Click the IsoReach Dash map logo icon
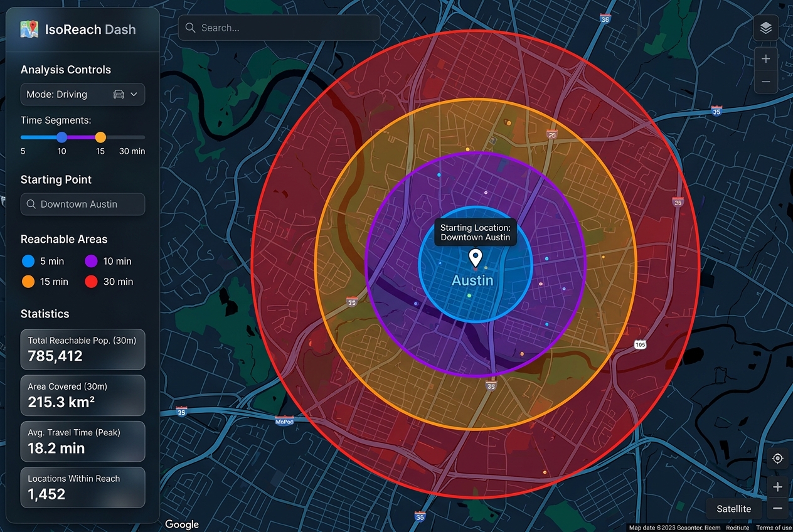The width and height of the screenshot is (793, 532). [29, 29]
